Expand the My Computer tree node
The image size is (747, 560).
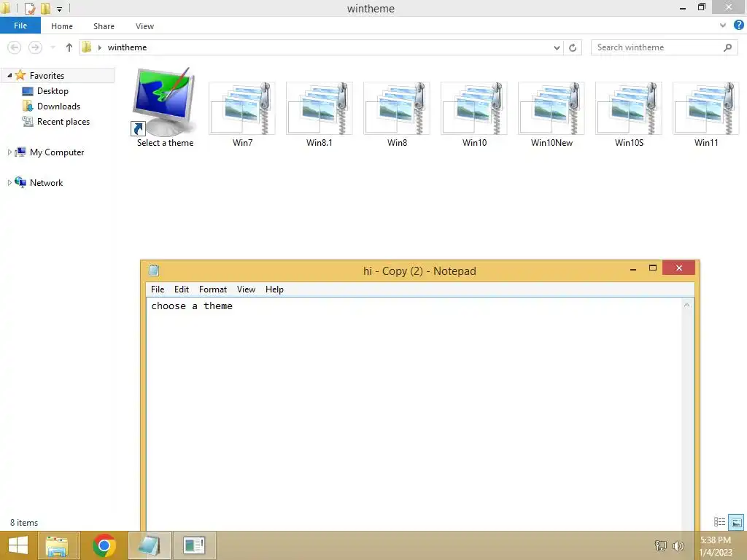[9, 152]
